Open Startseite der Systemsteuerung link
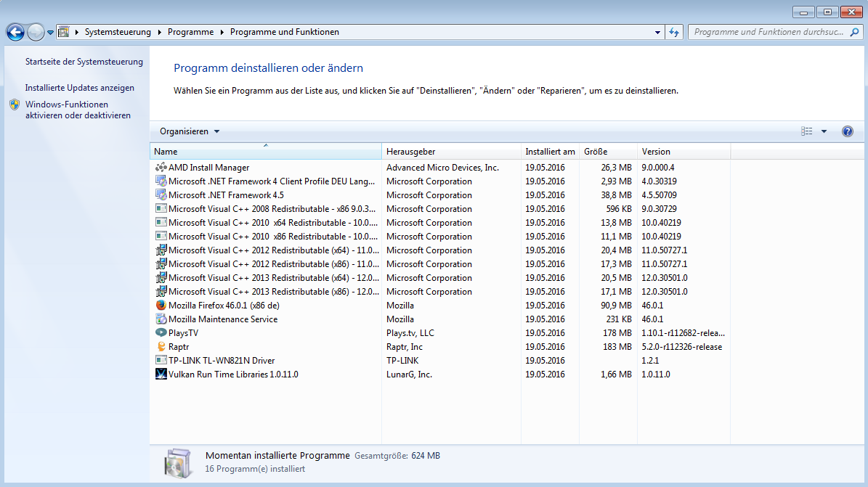The image size is (868, 487). [x=84, y=62]
